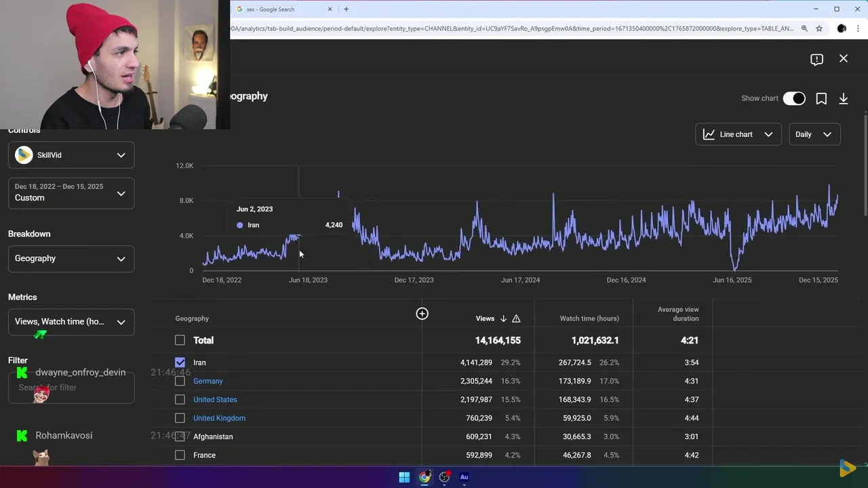Sort by Watch time (hours) column
The image size is (868, 488).
point(589,319)
